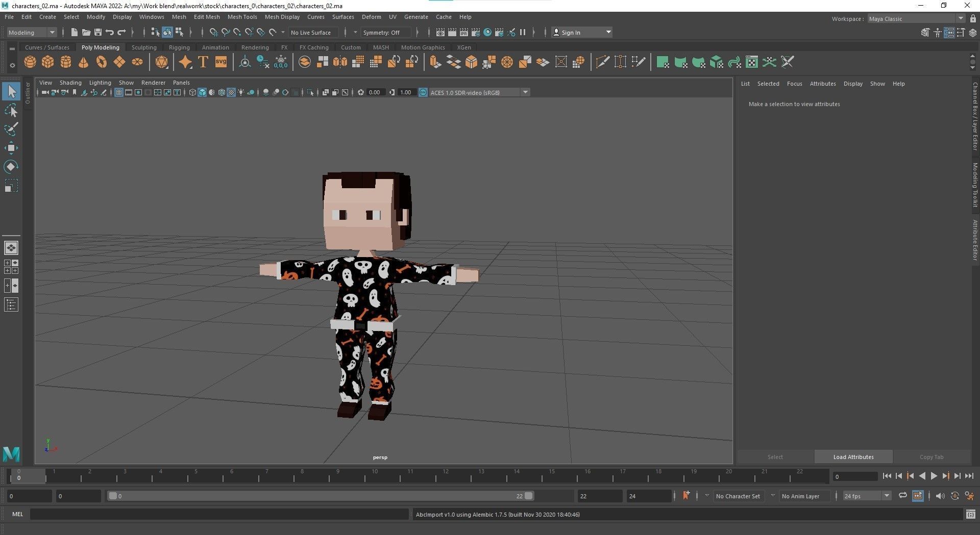Toggle wireframe display in viewport toolbar
The height and width of the screenshot is (535, 980).
coord(192,92)
